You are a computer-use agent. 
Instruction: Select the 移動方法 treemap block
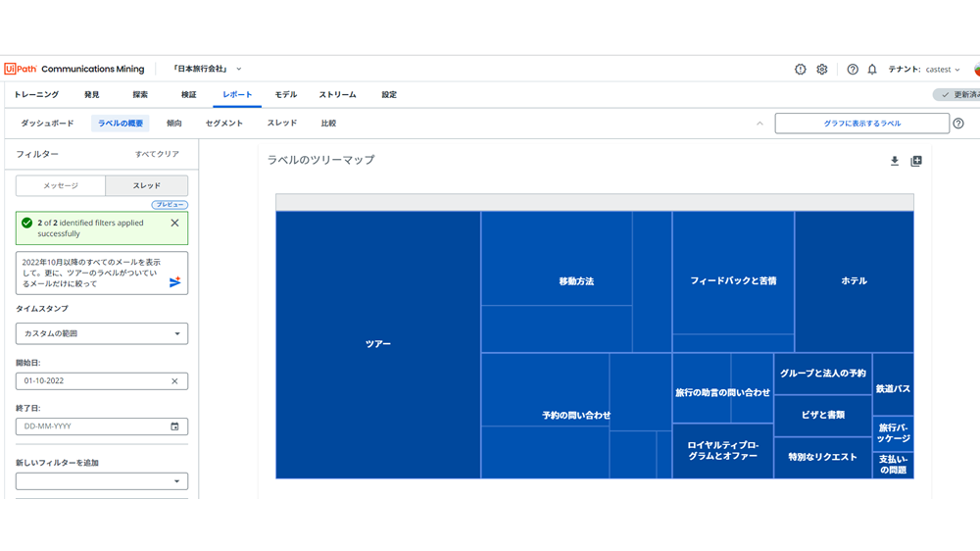(x=576, y=281)
